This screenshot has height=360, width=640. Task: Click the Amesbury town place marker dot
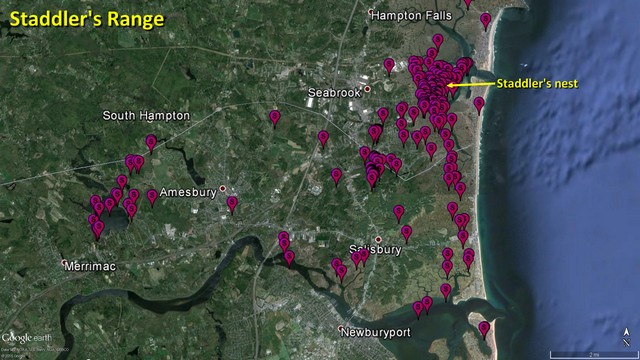click(x=223, y=189)
